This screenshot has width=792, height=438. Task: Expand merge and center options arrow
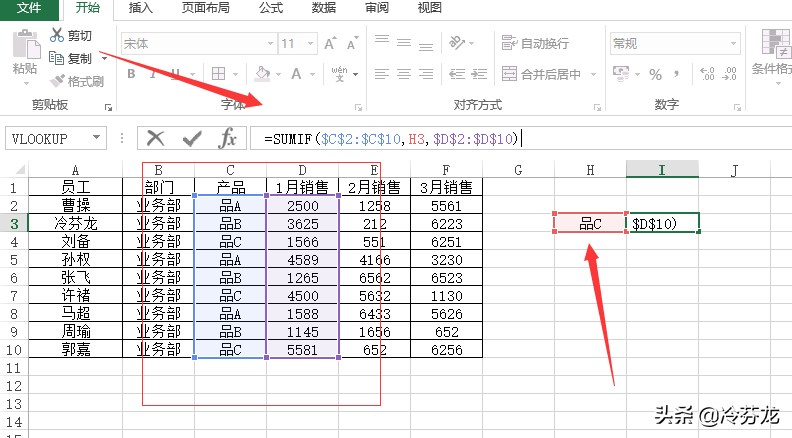coord(593,75)
